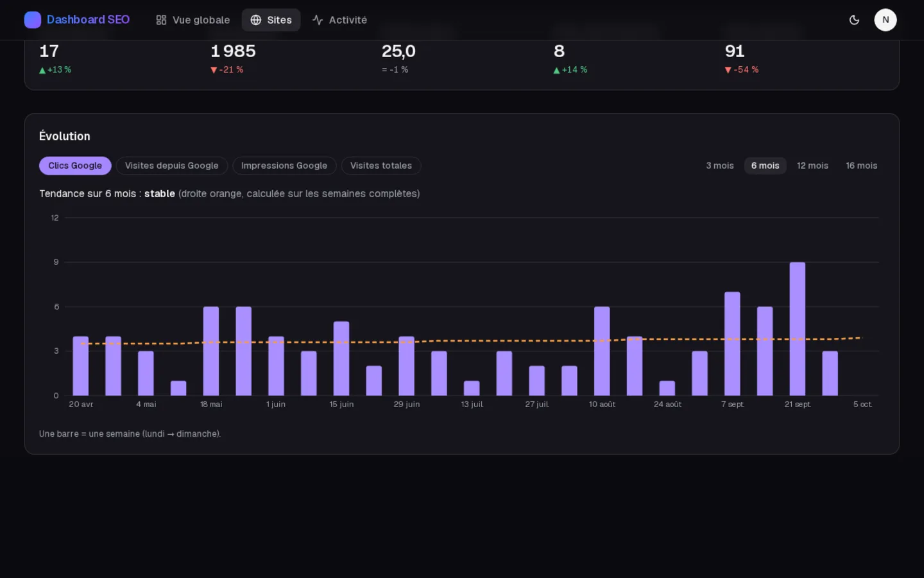Click the bar above the 10 août label
924x578 pixels.
point(602,351)
